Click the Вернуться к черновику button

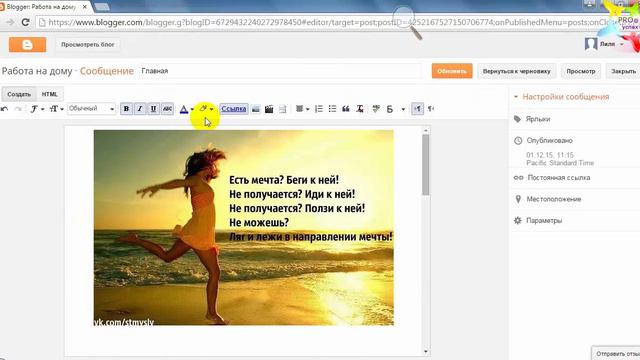[x=516, y=71]
